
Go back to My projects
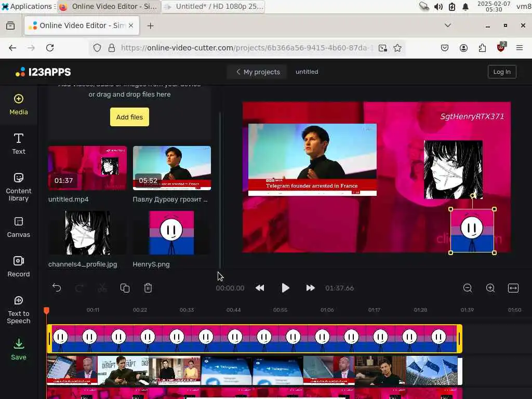coord(258,72)
